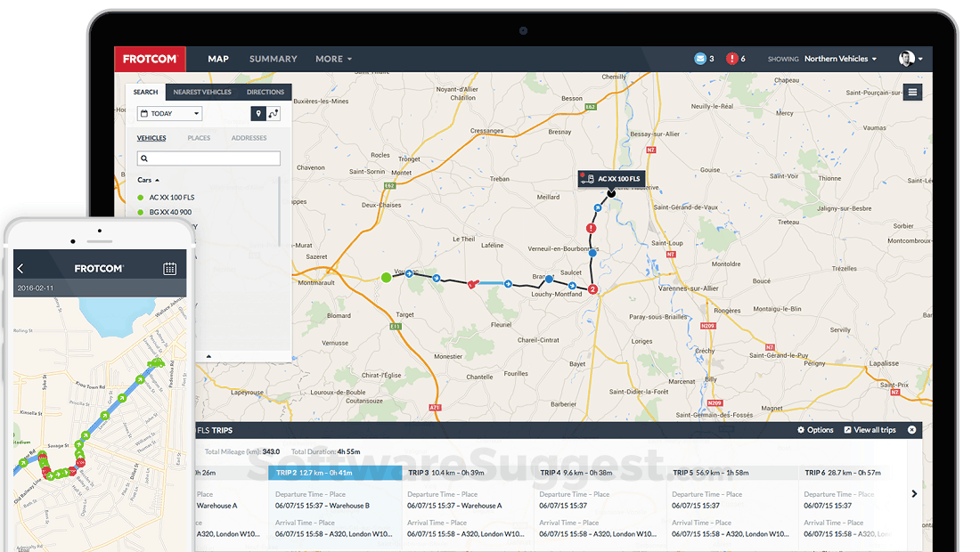Open the search magnifier in the vehicles panel
Screen dimensions: 980x552
[x=145, y=158]
